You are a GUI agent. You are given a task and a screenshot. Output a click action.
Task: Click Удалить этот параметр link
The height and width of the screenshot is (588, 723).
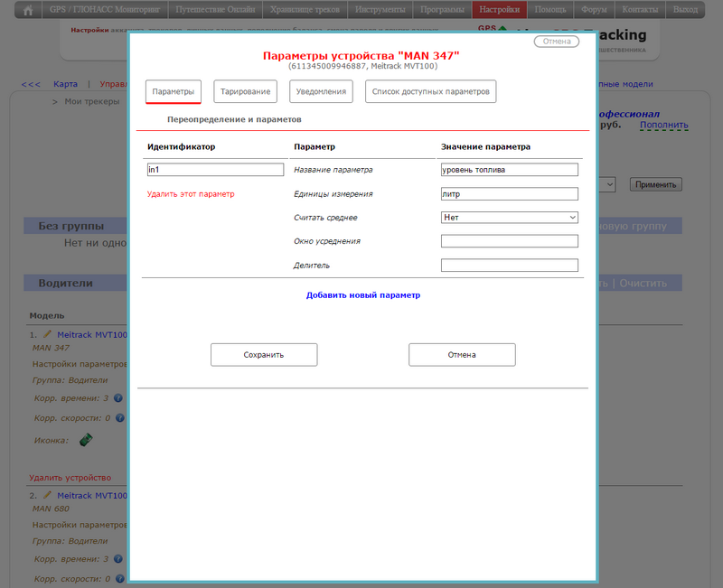point(190,194)
